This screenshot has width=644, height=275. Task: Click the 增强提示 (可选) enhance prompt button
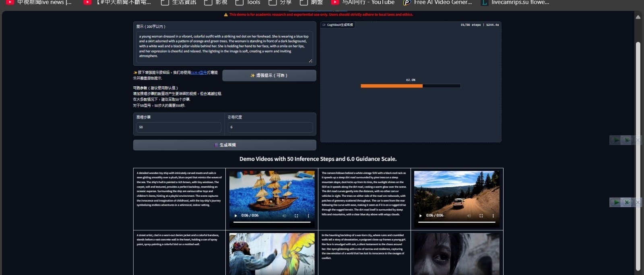tap(269, 75)
